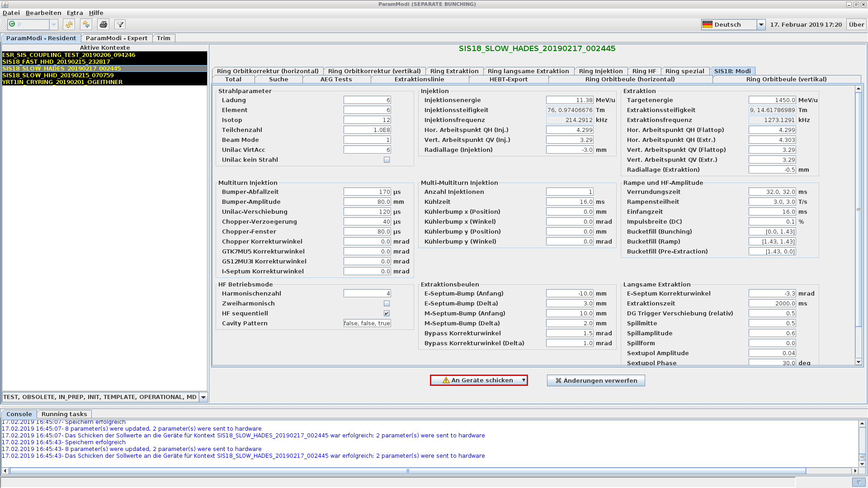Open the context status filter dropdown
This screenshot has width=868, height=488.
click(x=203, y=397)
